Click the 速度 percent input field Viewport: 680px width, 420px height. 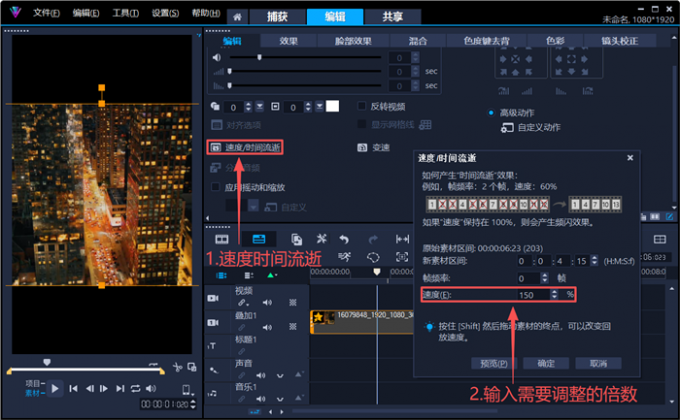[x=533, y=295]
